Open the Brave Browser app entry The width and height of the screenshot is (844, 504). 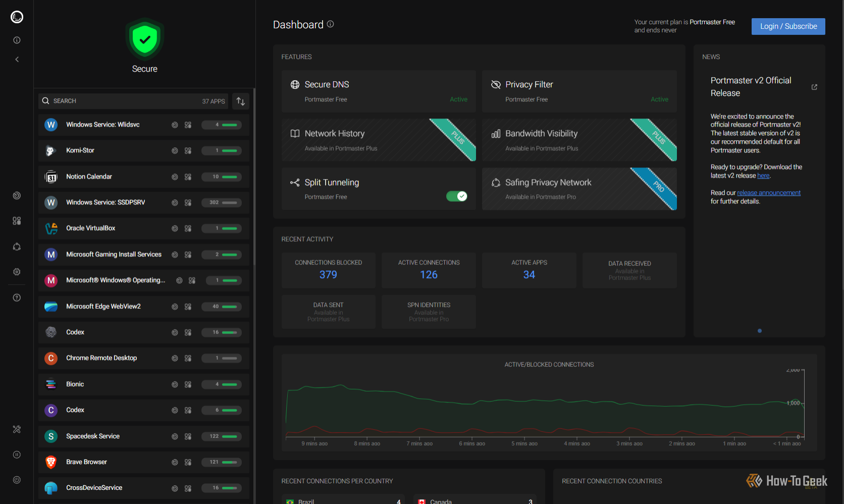(x=144, y=462)
